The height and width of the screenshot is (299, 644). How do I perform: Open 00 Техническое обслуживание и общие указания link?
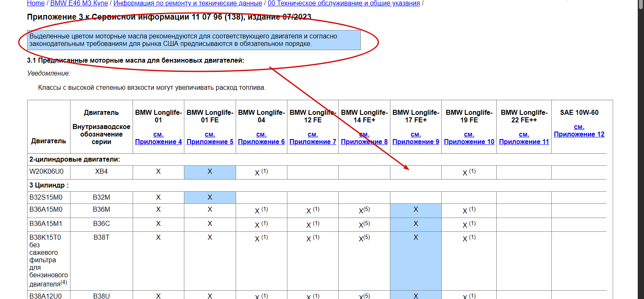point(344,3)
